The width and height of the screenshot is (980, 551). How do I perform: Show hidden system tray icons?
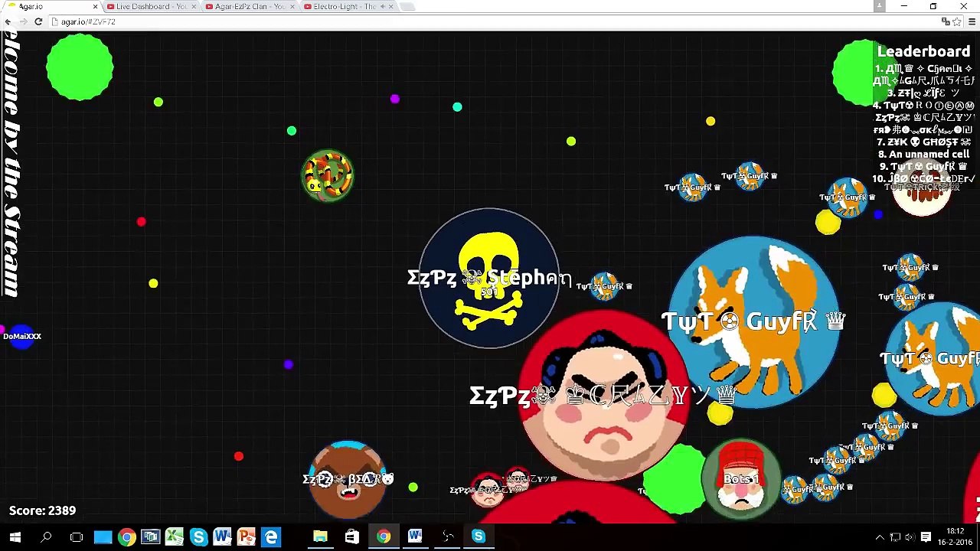pos(880,537)
